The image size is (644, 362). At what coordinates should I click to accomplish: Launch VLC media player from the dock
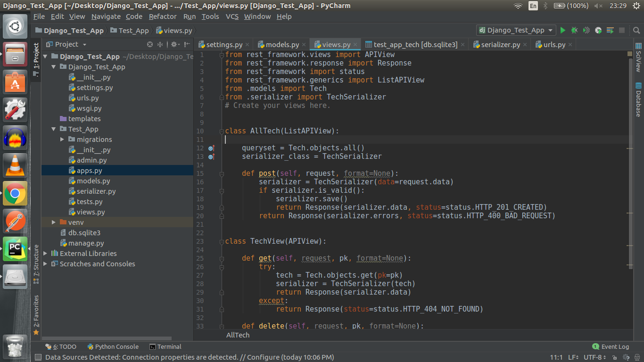click(16, 165)
